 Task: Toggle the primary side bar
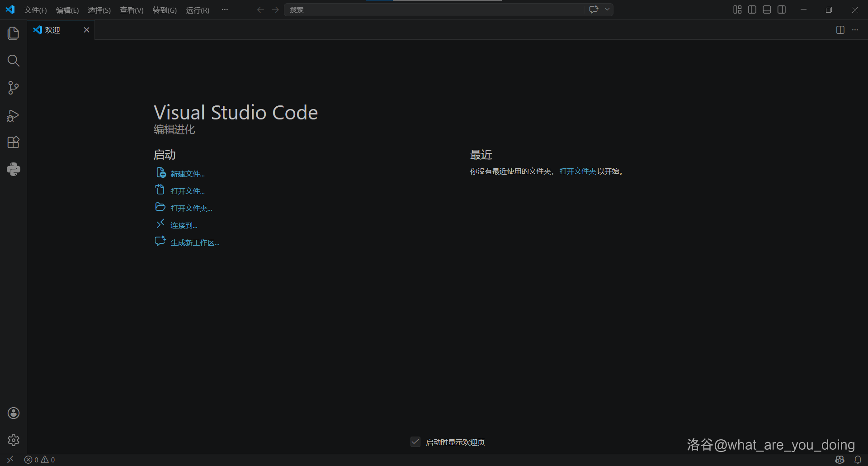point(752,10)
